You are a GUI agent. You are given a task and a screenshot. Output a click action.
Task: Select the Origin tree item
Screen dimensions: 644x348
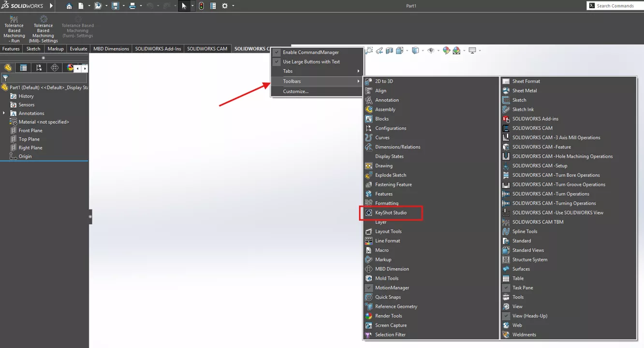(x=25, y=156)
